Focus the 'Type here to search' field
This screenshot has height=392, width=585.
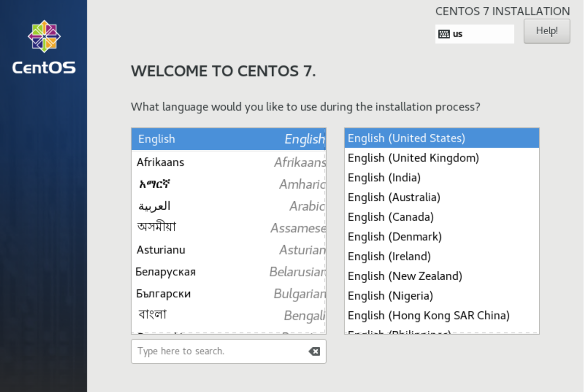pos(219,351)
